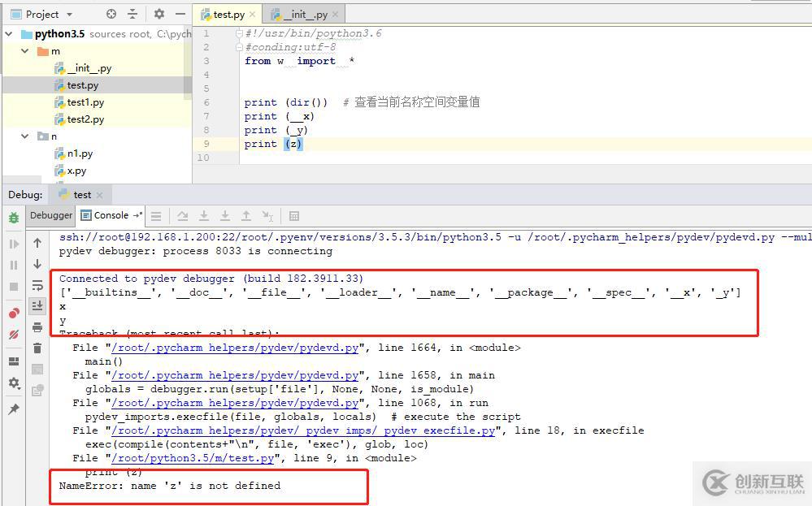
Task: Pause the running program
Action: click(x=14, y=265)
